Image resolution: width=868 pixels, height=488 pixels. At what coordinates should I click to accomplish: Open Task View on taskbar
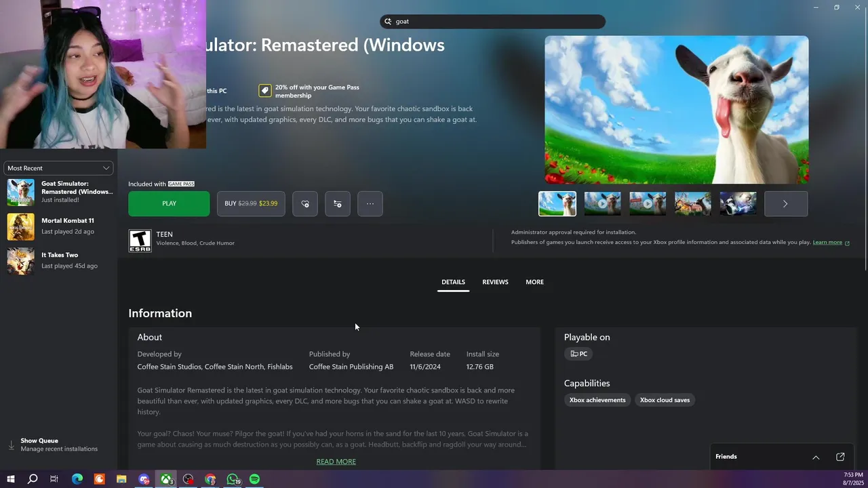[54, 479]
